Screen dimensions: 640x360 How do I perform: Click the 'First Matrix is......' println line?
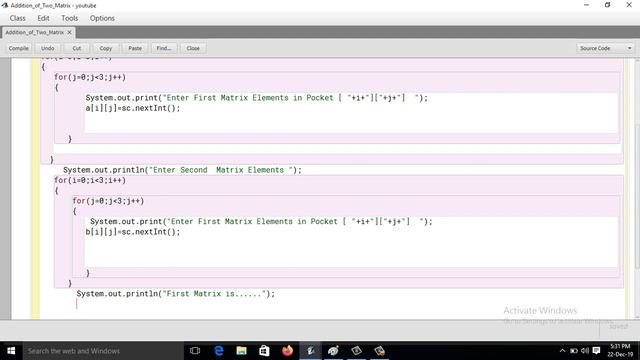[x=176, y=293]
